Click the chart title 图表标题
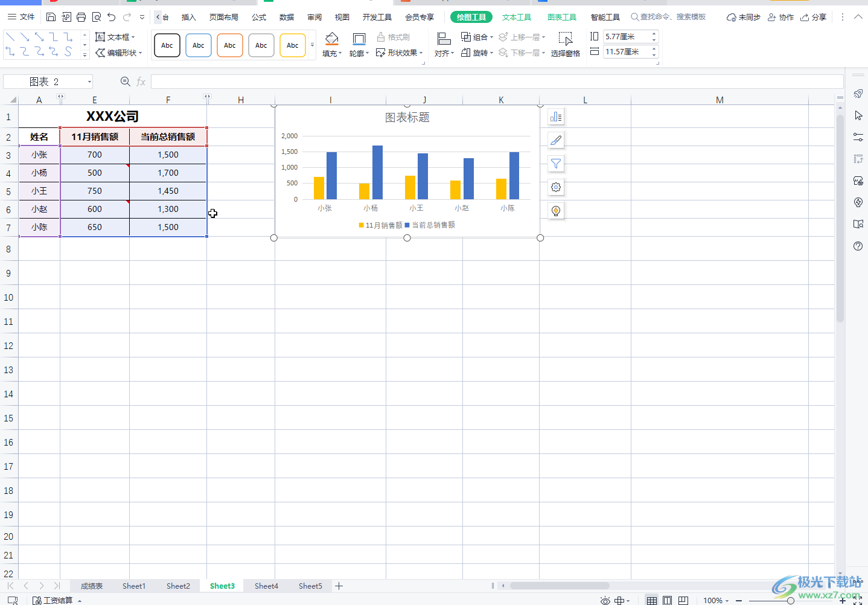 [x=407, y=118]
